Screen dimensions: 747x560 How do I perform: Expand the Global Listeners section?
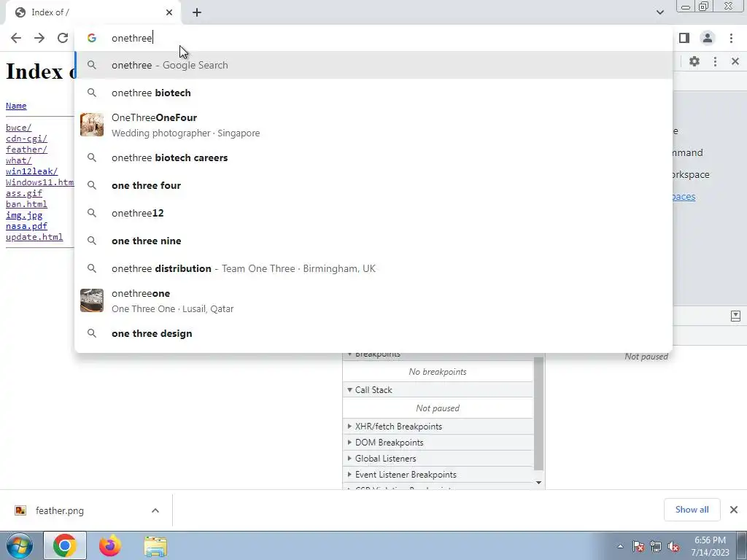438,459
